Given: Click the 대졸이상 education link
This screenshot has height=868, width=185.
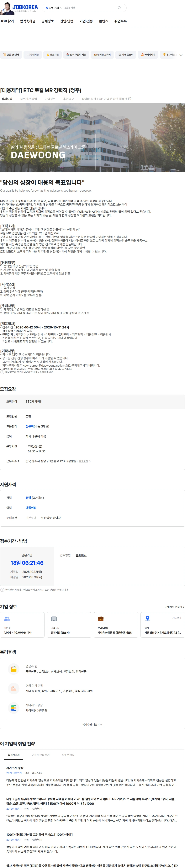Looking at the screenshot, I should (31, 508).
